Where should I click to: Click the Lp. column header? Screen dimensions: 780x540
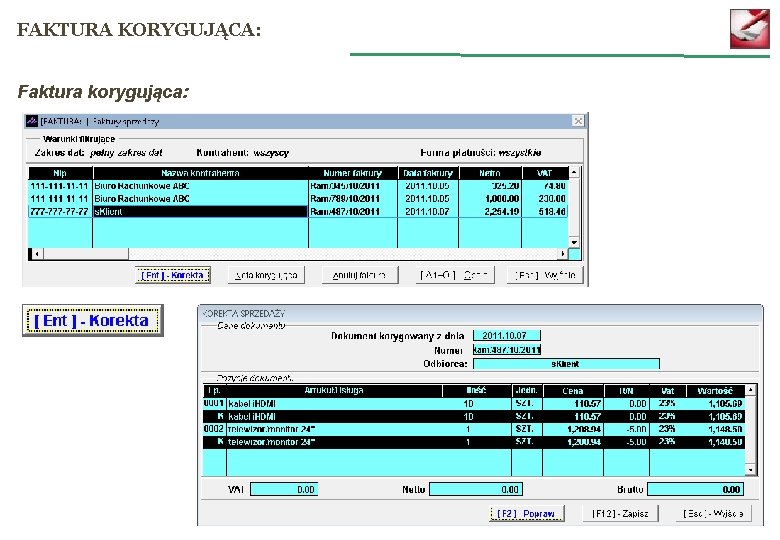pos(214,390)
